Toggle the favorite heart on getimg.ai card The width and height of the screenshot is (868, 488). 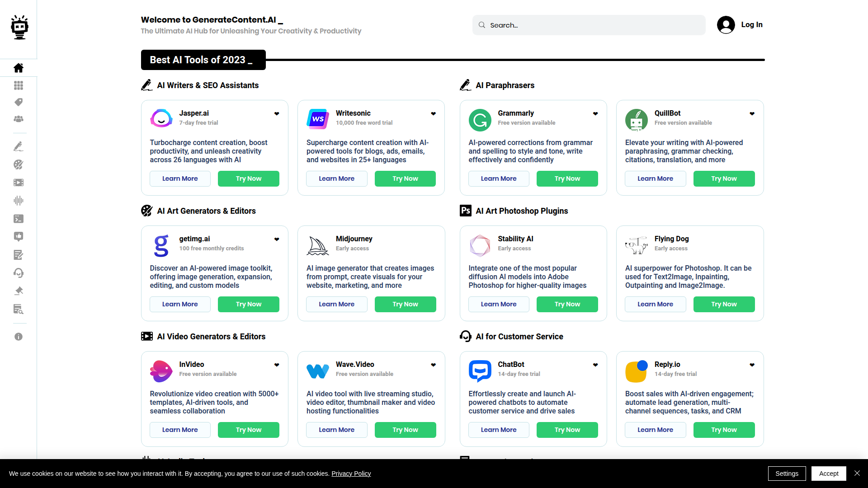pos(277,239)
